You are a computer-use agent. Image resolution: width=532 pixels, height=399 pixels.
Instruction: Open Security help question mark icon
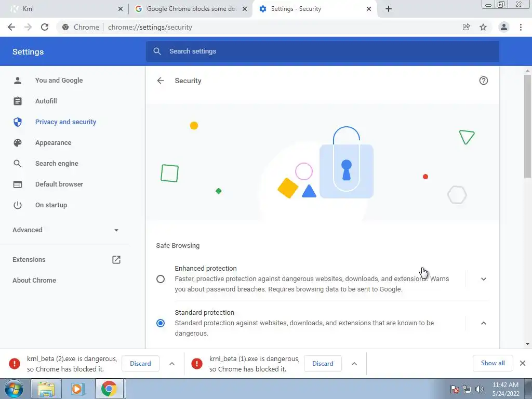(484, 81)
